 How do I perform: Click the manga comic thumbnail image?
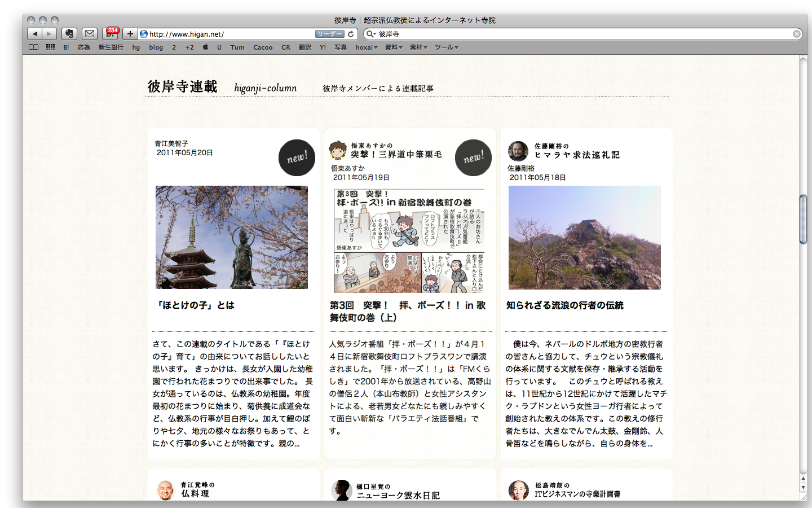pos(409,240)
